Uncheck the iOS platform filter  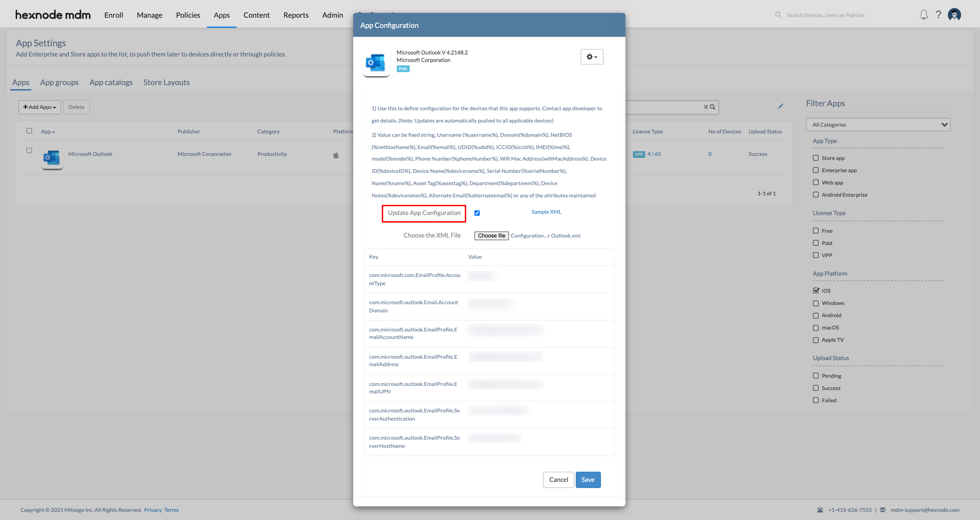[x=816, y=290]
